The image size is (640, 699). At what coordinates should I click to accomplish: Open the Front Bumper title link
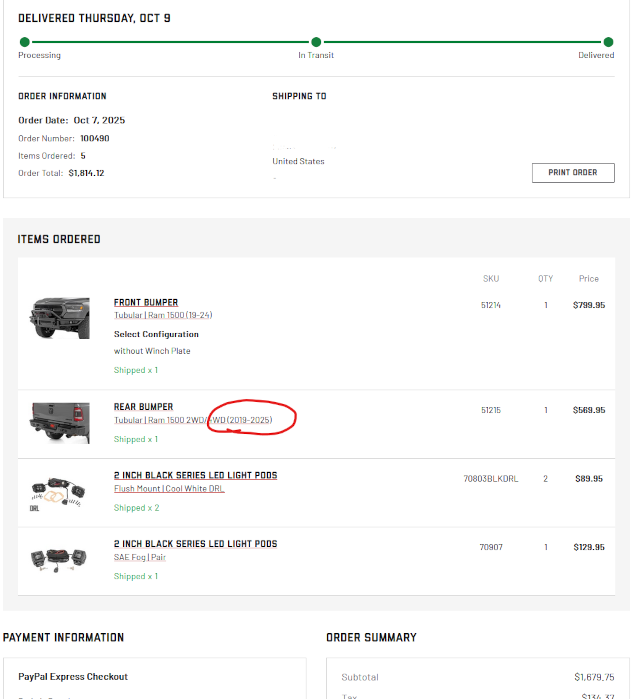coord(146,302)
